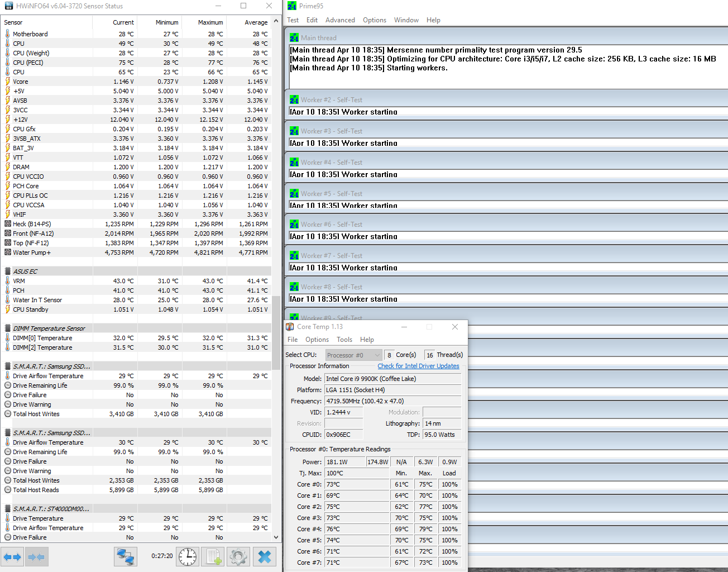Viewport: 728px width, 572px height.
Task: Open Prime95 Window menu
Action: (x=406, y=20)
